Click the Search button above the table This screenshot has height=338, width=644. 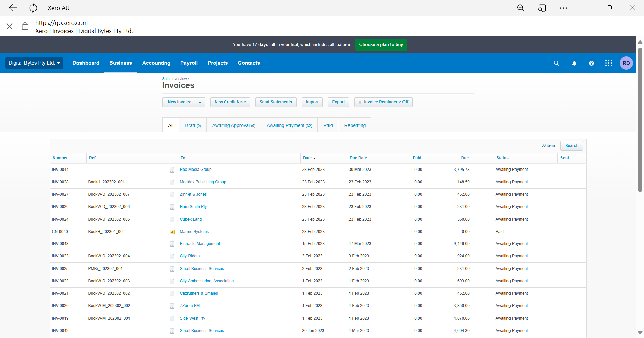click(572, 146)
